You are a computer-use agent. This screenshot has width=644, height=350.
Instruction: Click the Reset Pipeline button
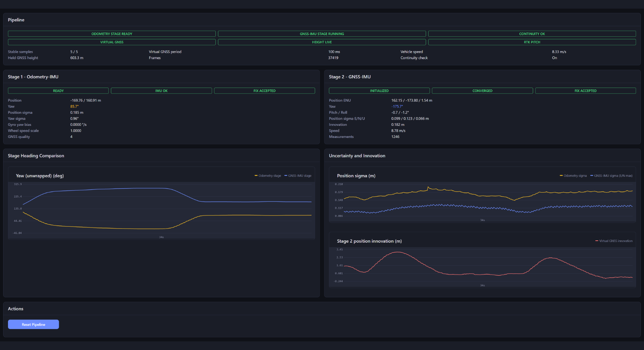click(33, 324)
